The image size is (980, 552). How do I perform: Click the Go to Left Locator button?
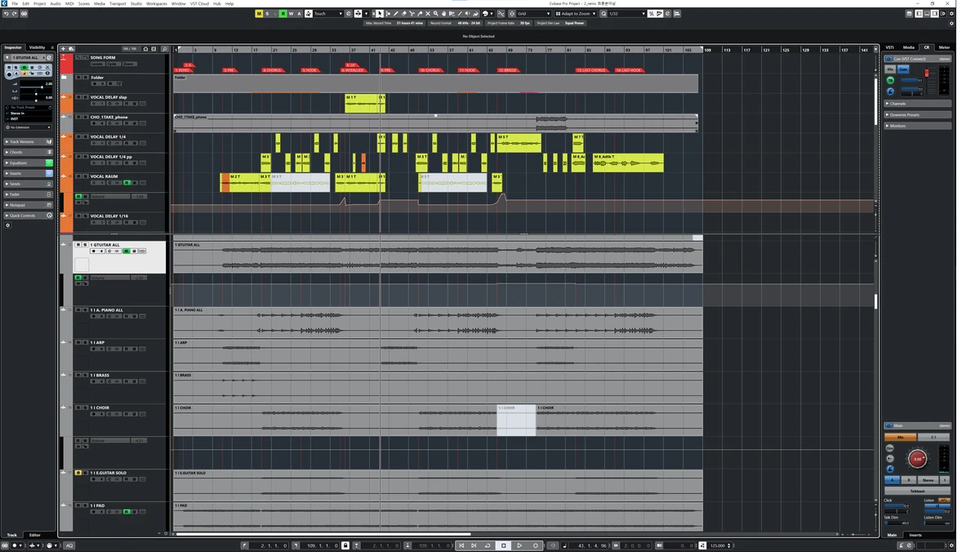click(x=461, y=545)
